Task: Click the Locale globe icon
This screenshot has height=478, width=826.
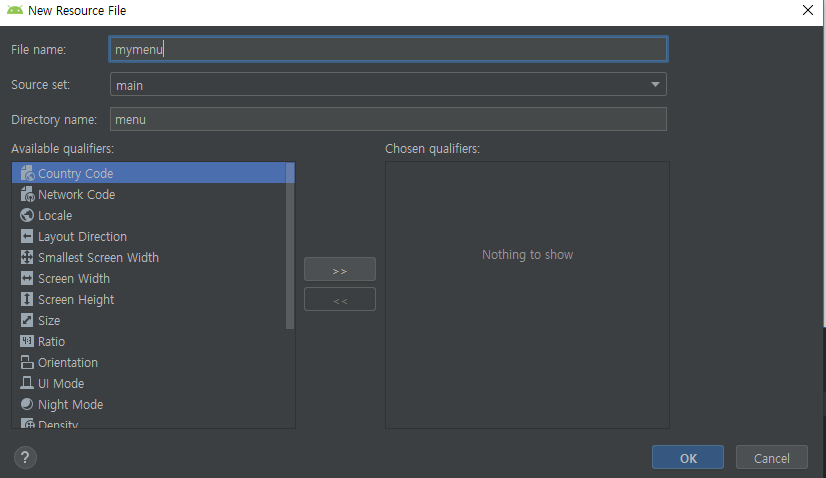Action: point(27,215)
